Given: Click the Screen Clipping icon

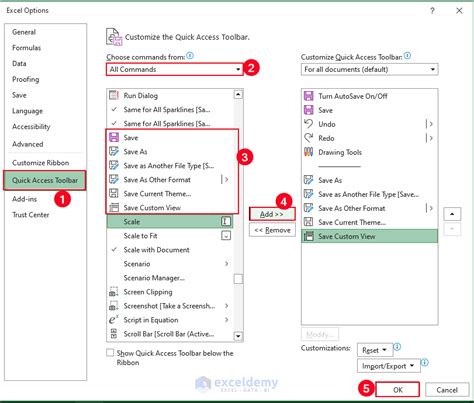Looking at the screenshot, I should tap(114, 292).
